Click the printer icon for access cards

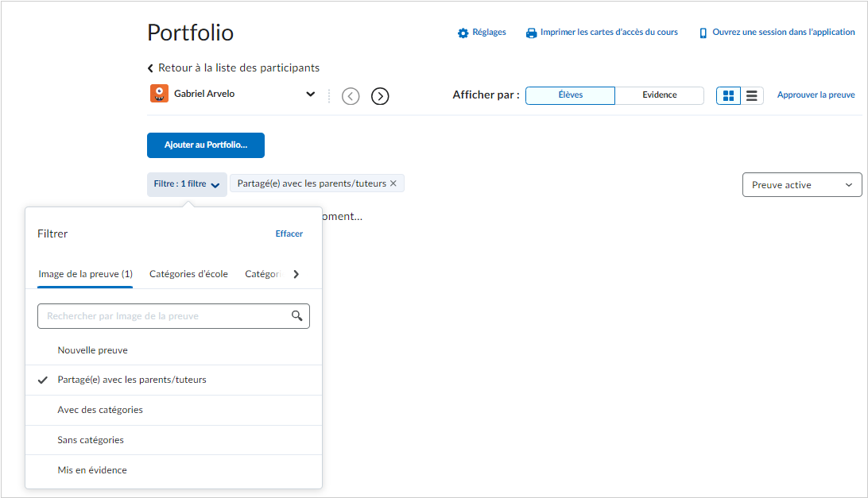pyautogui.click(x=532, y=33)
